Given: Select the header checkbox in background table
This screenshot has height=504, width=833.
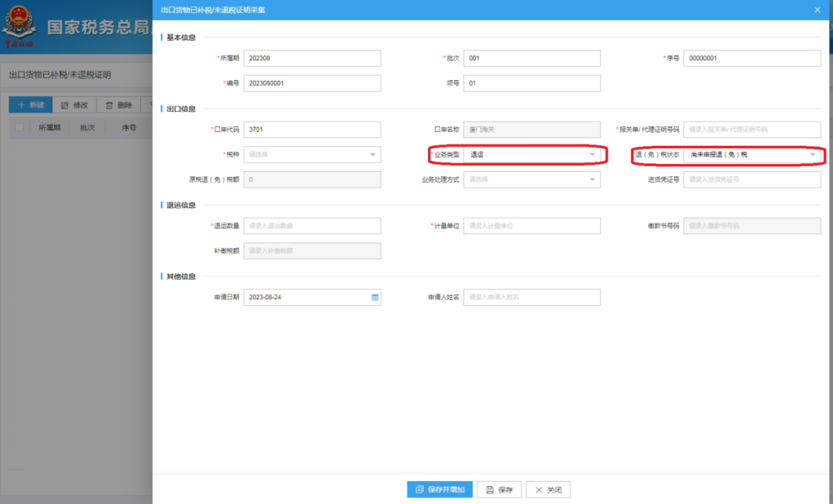Looking at the screenshot, I should [x=19, y=127].
